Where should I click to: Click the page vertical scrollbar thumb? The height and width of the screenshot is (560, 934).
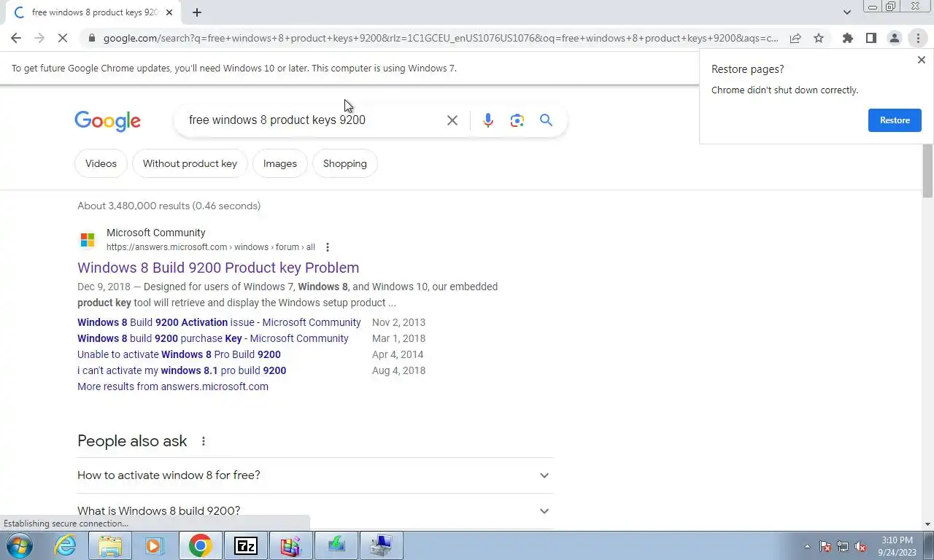point(927,171)
